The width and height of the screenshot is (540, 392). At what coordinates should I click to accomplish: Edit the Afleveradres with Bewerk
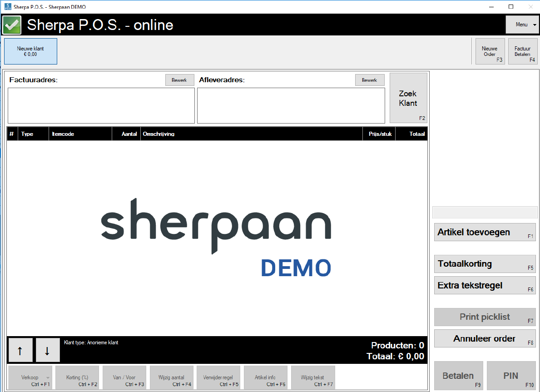coord(370,80)
